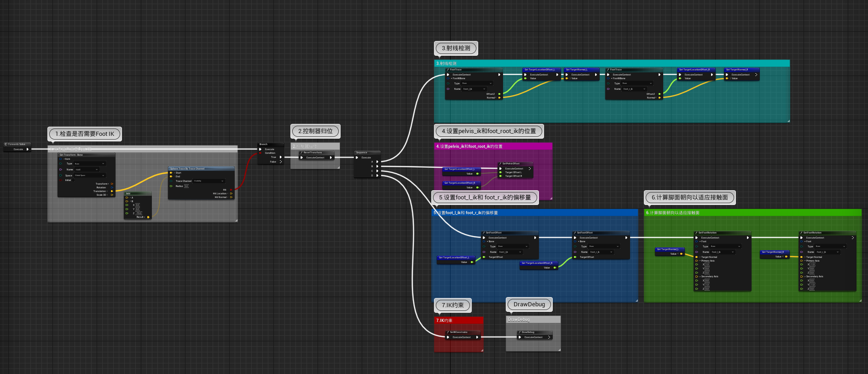The width and height of the screenshot is (868, 374).
Task: Collapse FootIKBone pin in first FootTrace
Action: (x=451, y=78)
